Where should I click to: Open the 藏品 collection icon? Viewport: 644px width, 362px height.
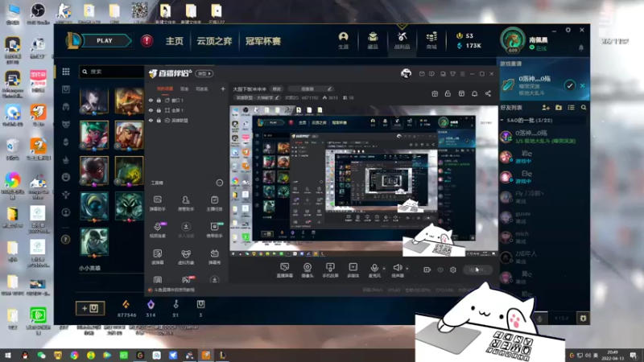click(x=373, y=41)
